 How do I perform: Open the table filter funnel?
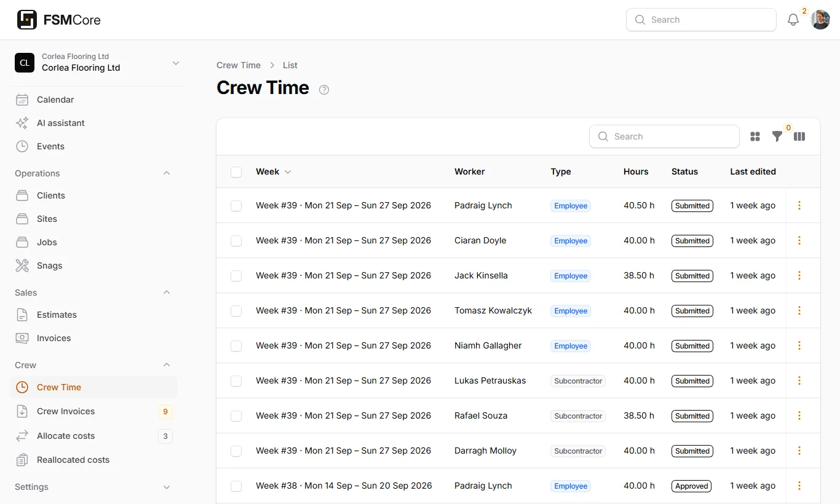pyautogui.click(x=777, y=136)
